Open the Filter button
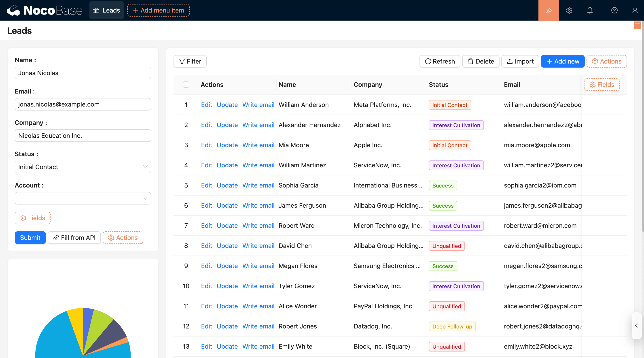The image size is (644, 358). pyautogui.click(x=190, y=61)
